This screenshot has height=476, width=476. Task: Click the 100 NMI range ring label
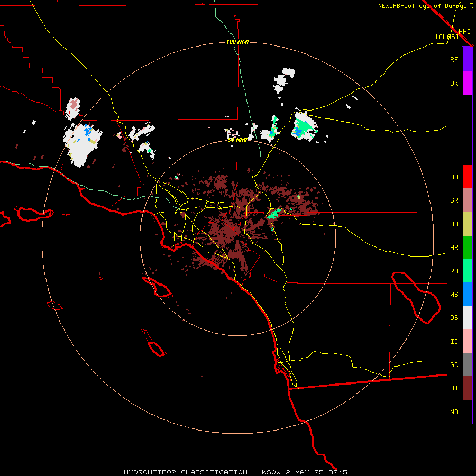tap(237, 42)
